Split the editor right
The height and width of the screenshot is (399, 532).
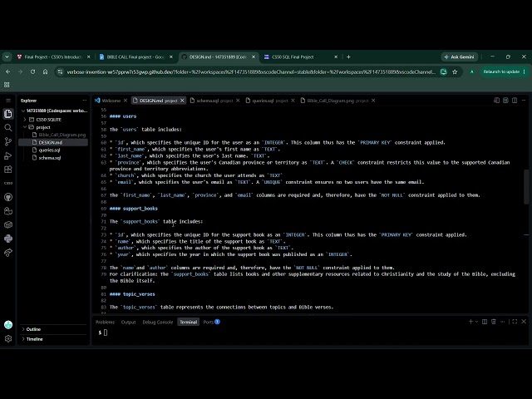(515, 101)
